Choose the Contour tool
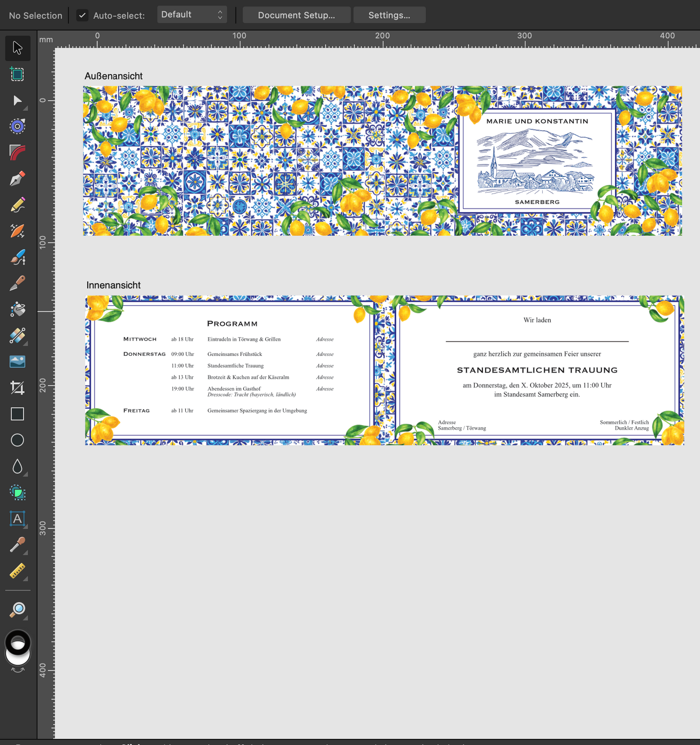The height and width of the screenshot is (745, 700). [x=18, y=126]
